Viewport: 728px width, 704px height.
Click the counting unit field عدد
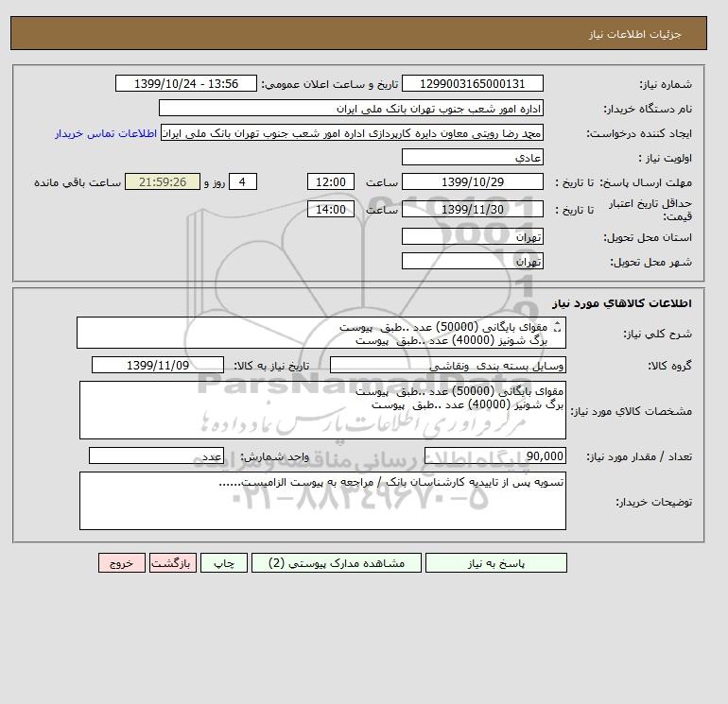pyautogui.click(x=156, y=455)
